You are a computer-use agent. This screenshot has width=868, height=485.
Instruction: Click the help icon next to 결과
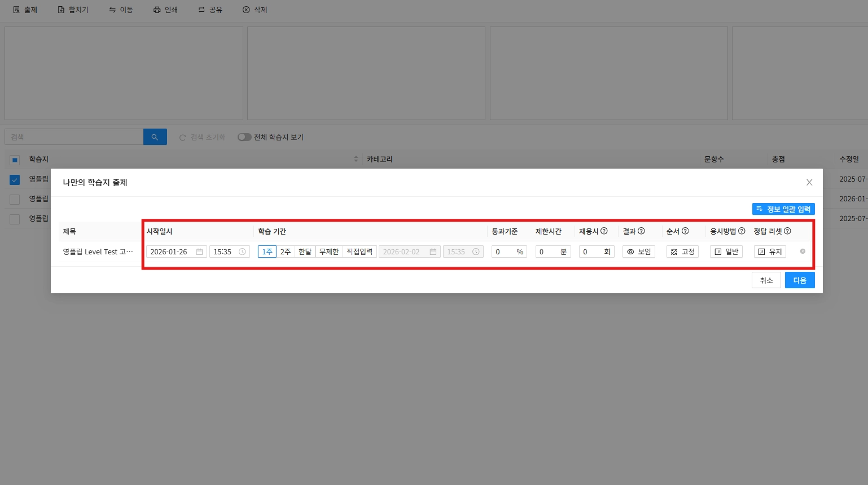pos(641,231)
